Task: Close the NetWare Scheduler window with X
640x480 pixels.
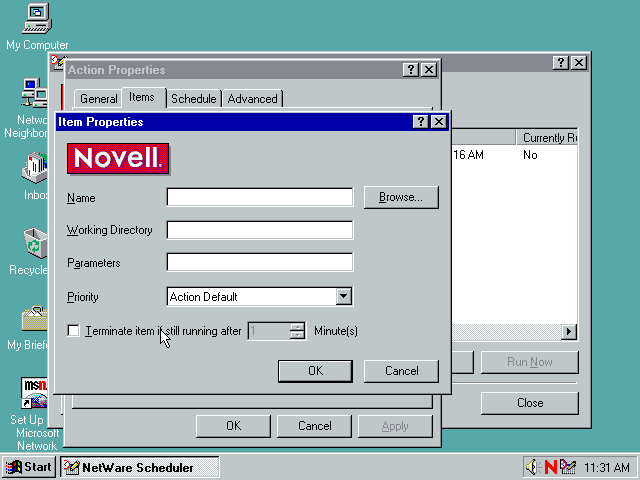Action: pyautogui.click(x=579, y=62)
